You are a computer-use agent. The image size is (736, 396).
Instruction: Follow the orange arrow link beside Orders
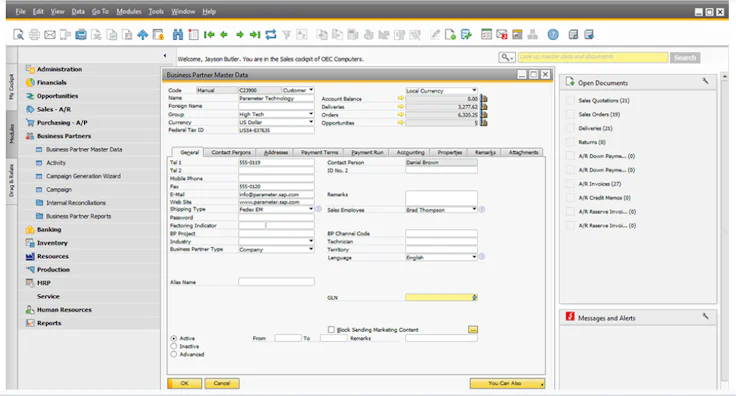(x=400, y=114)
